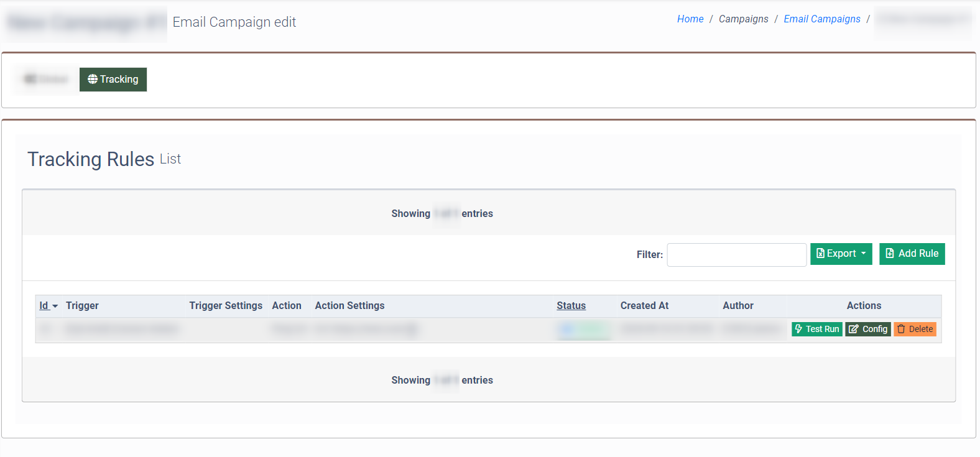Click the file-plus icon on Add Rule
This screenshot has height=457, width=980.
pyautogui.click(x=890, y=254)
